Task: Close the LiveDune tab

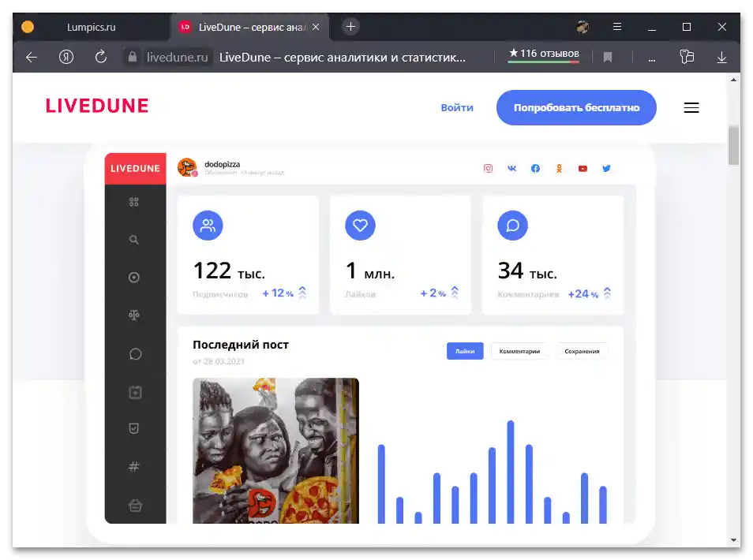Action: (x=316, y=27)
